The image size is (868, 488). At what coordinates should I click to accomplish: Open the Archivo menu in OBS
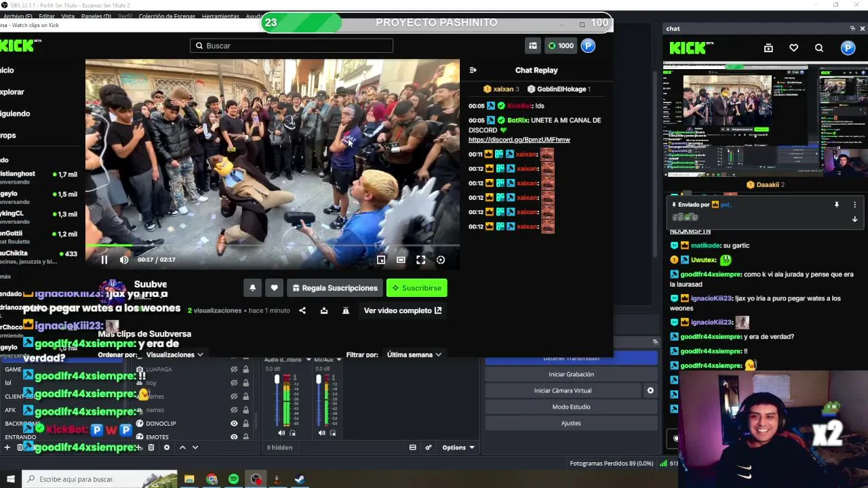coord(18,16)
